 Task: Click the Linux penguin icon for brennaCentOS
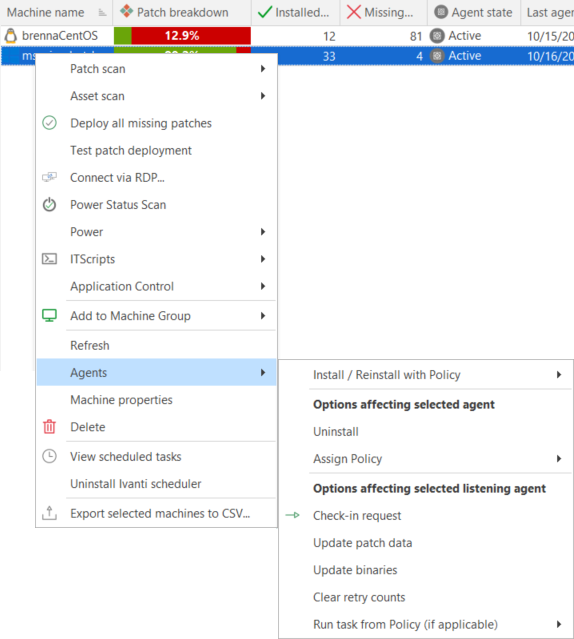[x=11, y=36]
